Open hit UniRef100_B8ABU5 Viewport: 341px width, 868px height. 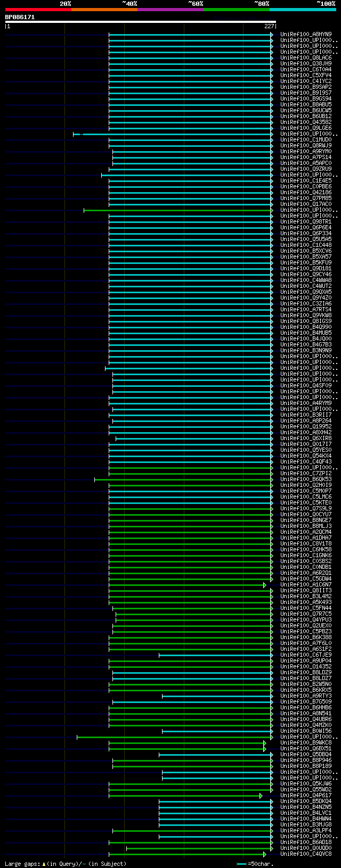coord(306,104)
